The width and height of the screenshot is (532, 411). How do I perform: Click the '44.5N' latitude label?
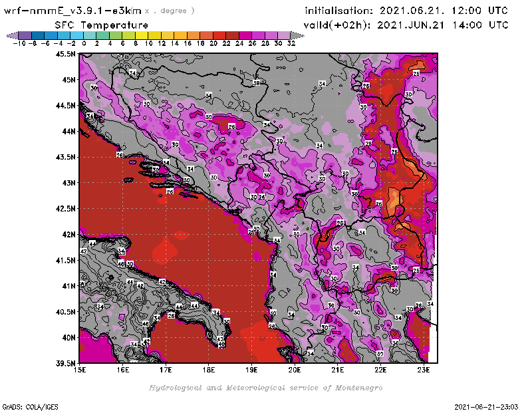65,106
